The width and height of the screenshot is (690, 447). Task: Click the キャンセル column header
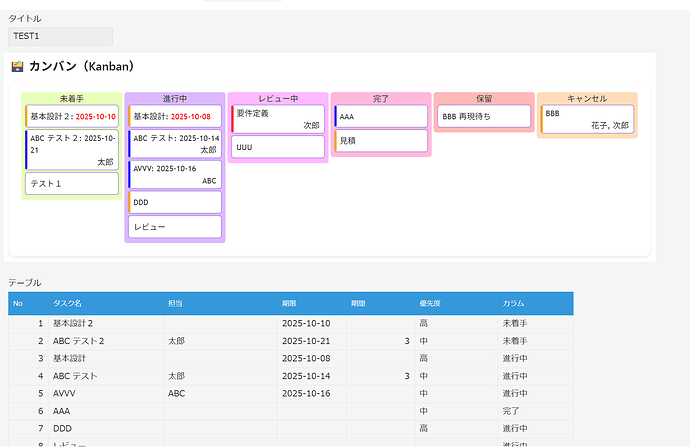(587, 99)
